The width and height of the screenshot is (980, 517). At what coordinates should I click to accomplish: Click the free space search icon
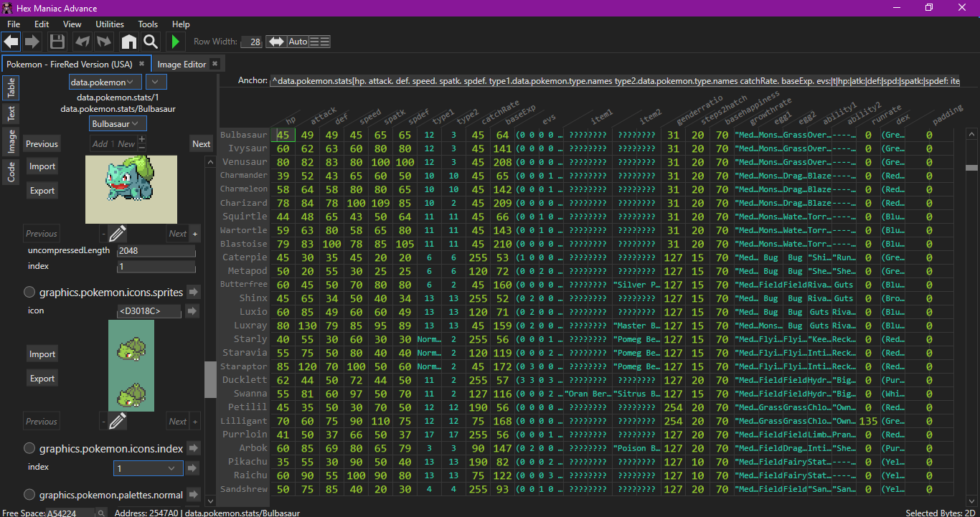click(x=101, y=513)
